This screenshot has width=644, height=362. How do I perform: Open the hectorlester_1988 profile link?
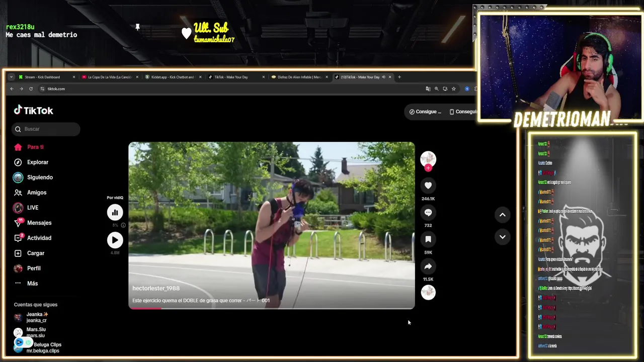[x=155, y=288]
